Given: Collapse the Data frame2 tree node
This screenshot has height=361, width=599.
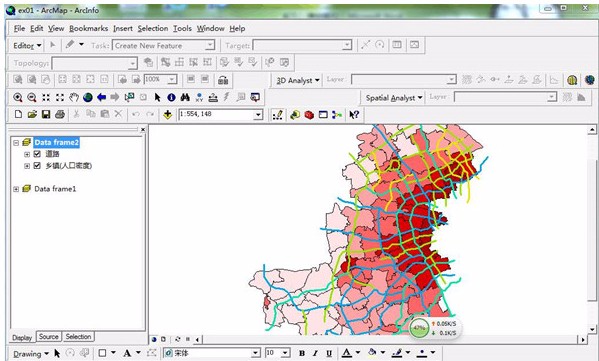Looking at the screenshot, I should [16, 142].
